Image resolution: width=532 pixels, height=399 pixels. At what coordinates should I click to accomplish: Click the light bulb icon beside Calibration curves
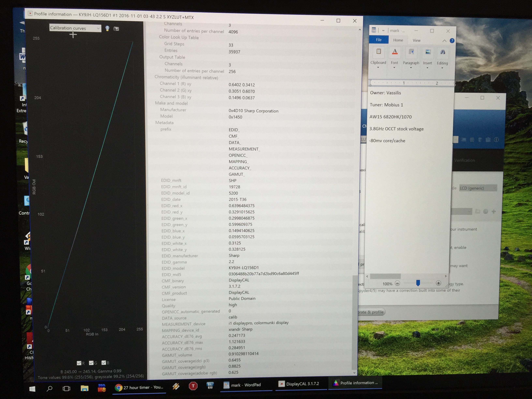click(x=107, y=29)
